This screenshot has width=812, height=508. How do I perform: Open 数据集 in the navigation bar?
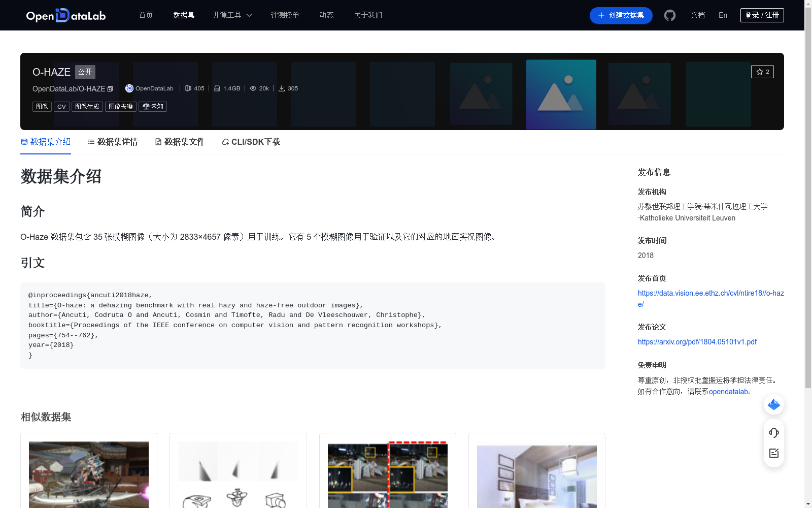click(x=184, y=15)
